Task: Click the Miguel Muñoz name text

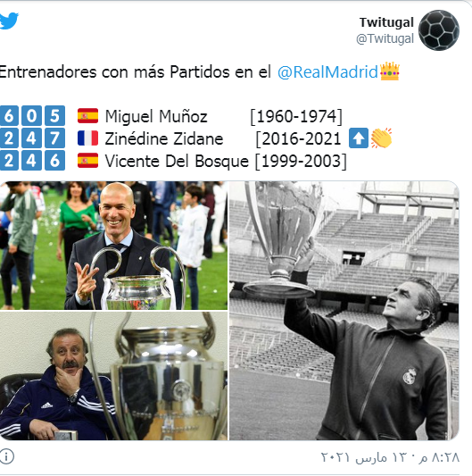Action: pos(156,116)
